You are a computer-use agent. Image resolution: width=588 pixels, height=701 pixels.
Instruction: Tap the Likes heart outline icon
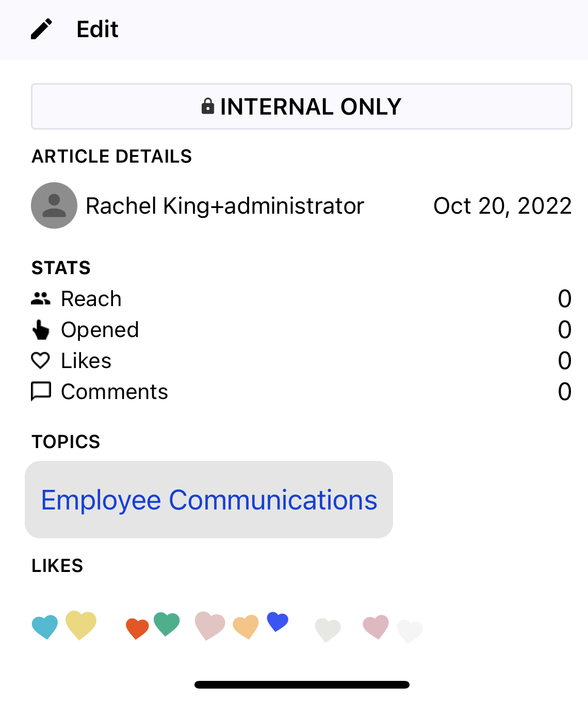41,360
